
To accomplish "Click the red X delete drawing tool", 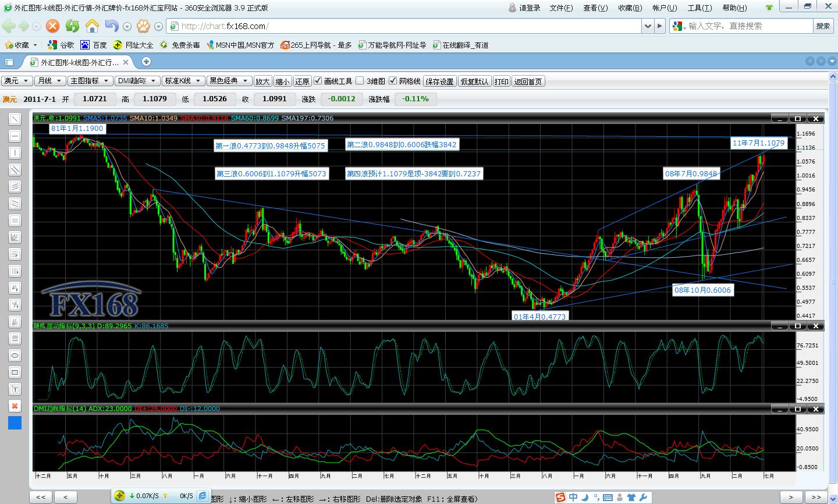I will pyautogui.click(x=15, y=406).
